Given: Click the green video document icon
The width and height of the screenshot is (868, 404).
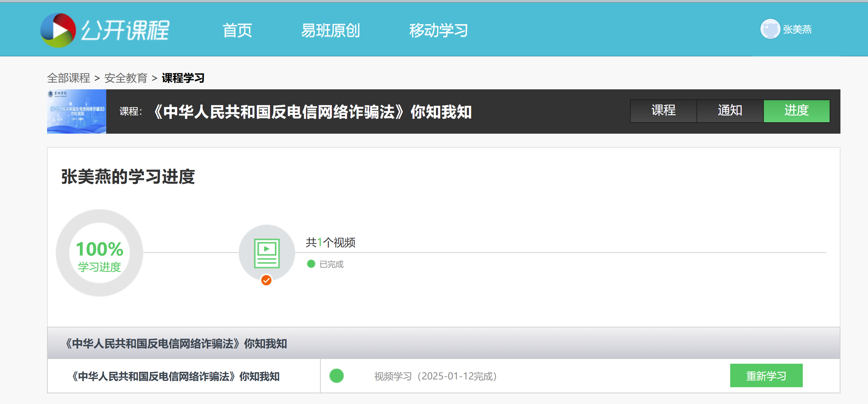Looking at the screenshot, I should click(x=267, y=254).
